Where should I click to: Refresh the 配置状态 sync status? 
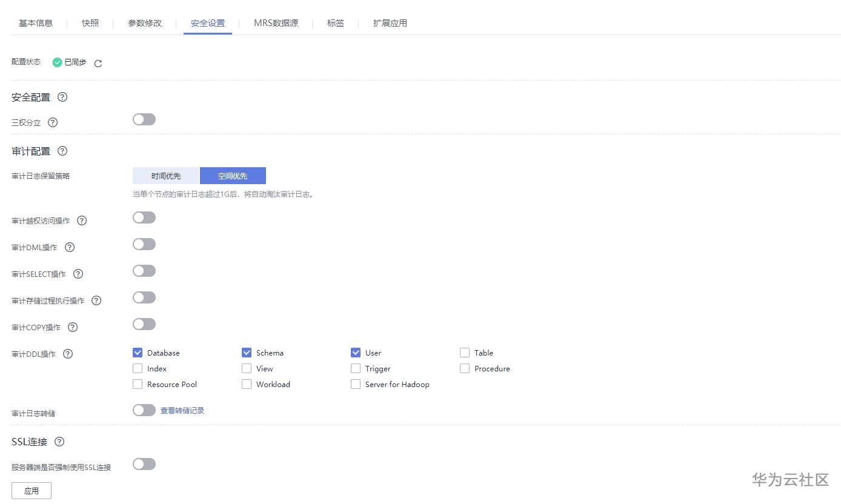point(98,62)
